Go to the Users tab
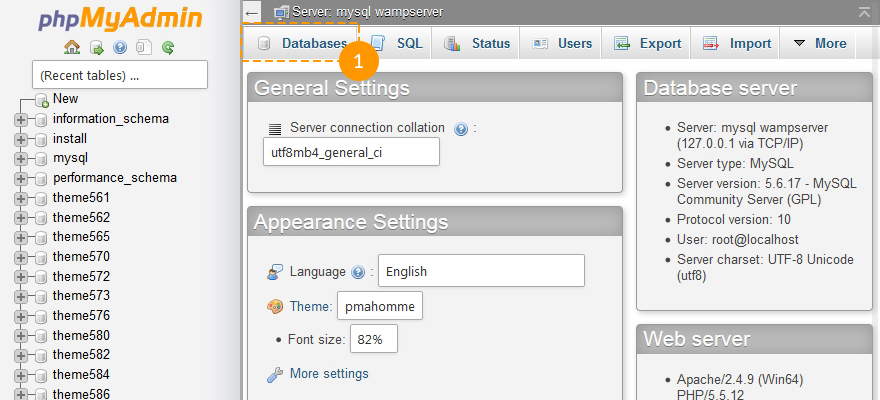Viewport: 880px width, 400px height. tap(562, 43)
